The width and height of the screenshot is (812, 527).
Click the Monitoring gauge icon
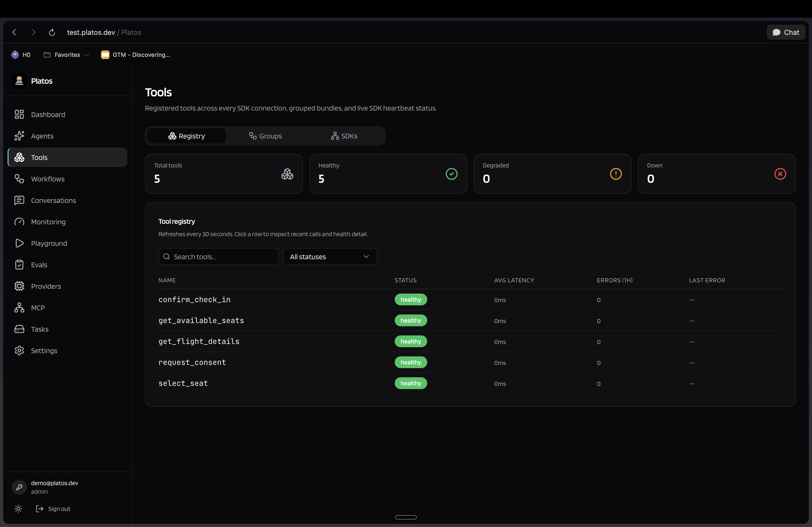point(19,222)
